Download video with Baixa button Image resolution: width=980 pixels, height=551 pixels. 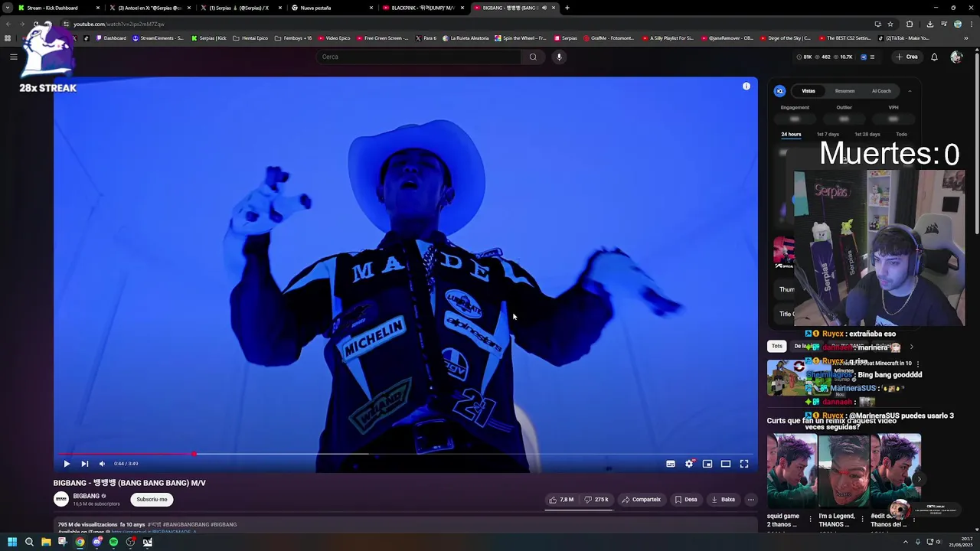click(723, 500)
